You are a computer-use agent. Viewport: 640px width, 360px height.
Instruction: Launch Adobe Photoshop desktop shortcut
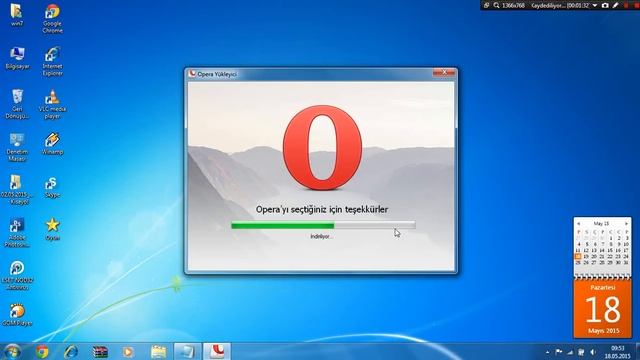coord(17,233)
